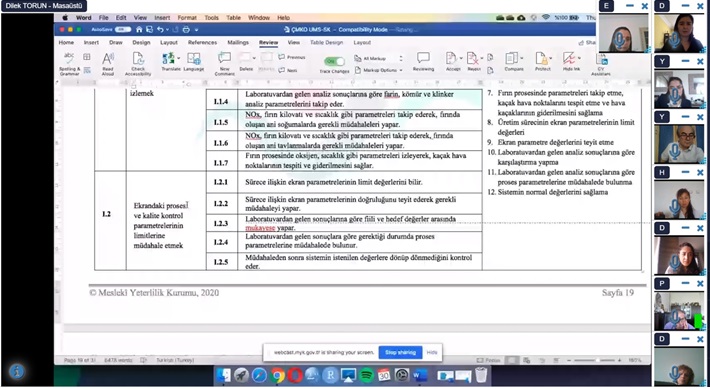Click the Protect document icon
The height and width of the screenshot is (389, 710).
click(x=542, y=62)
